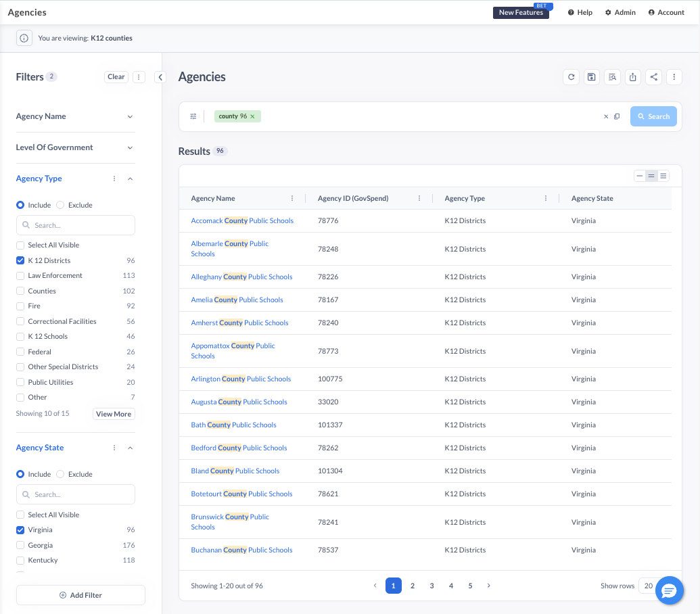Click Clear to reset filters

(x=116, y=77)
